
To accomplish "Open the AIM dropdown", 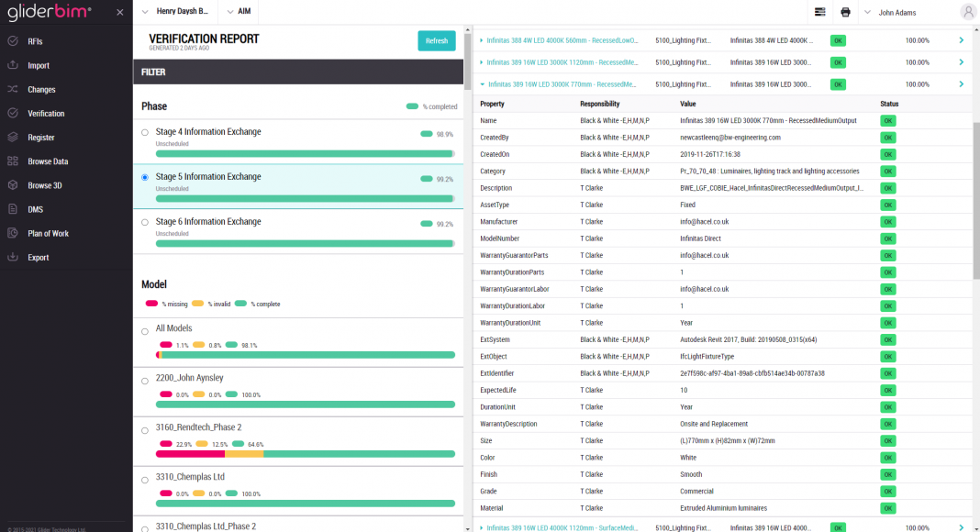I will coord(239,11).
